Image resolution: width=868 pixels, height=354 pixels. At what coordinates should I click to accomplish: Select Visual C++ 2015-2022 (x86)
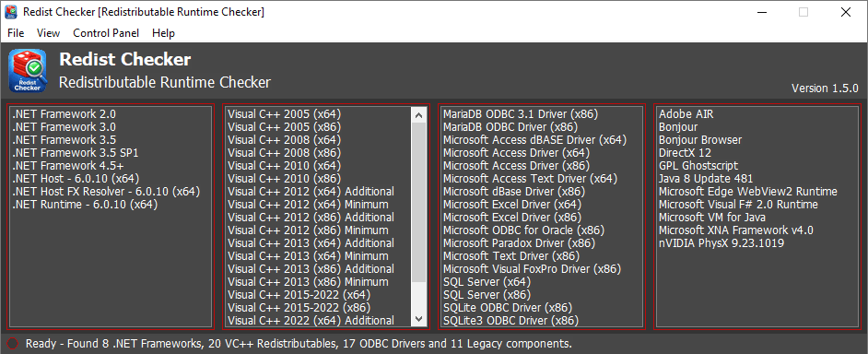pos(299,308)
